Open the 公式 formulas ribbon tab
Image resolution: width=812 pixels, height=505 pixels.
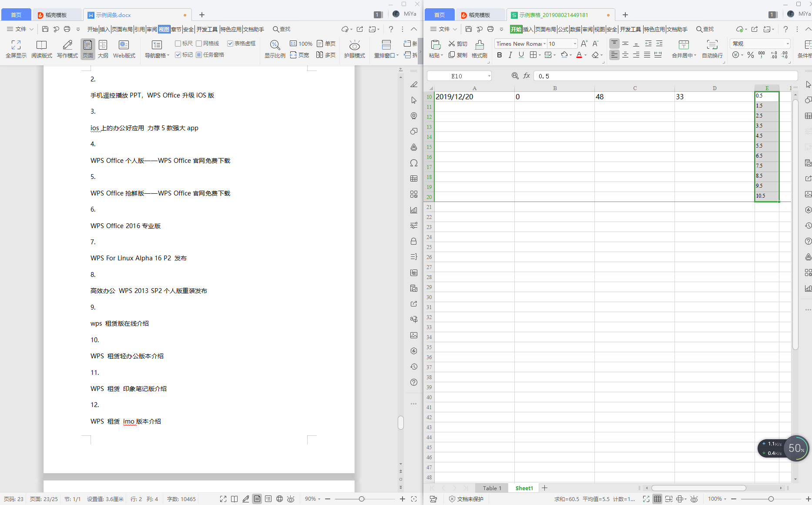563,29
